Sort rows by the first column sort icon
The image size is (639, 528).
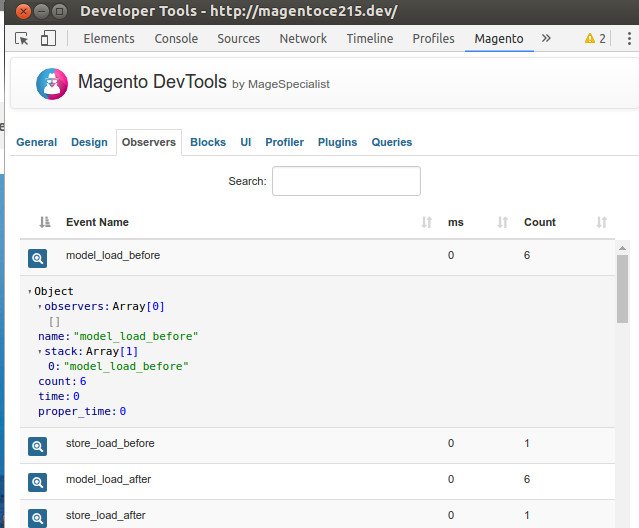[44, 223]
